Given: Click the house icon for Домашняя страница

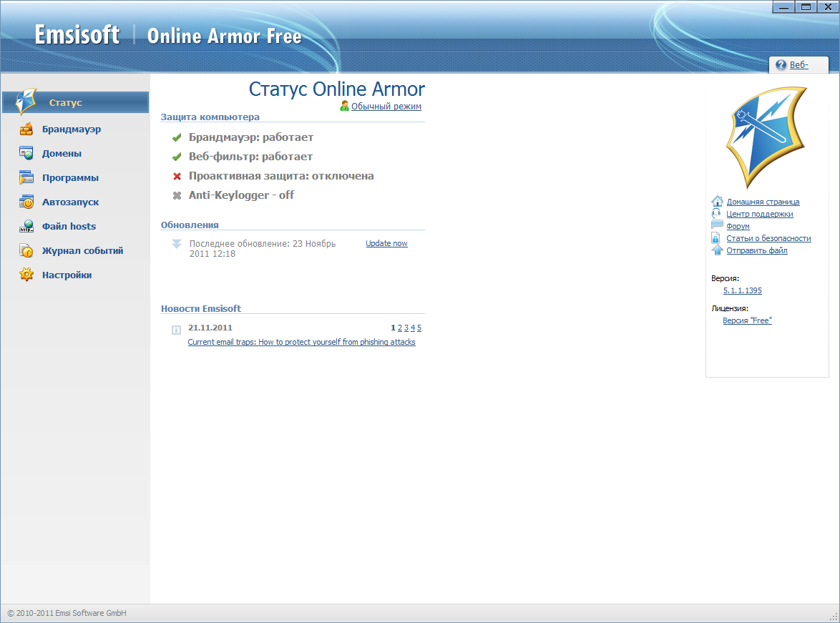Looking at the screenshot, I should [x=718, y=202].
